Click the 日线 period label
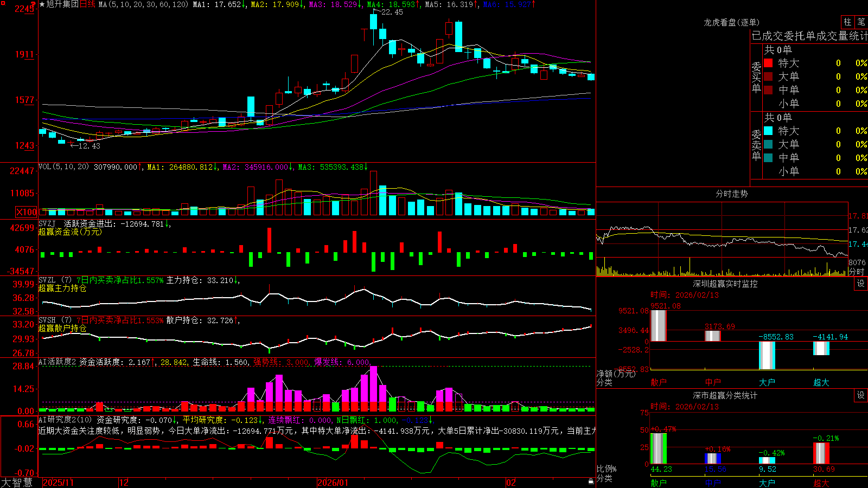 [87, 4]
